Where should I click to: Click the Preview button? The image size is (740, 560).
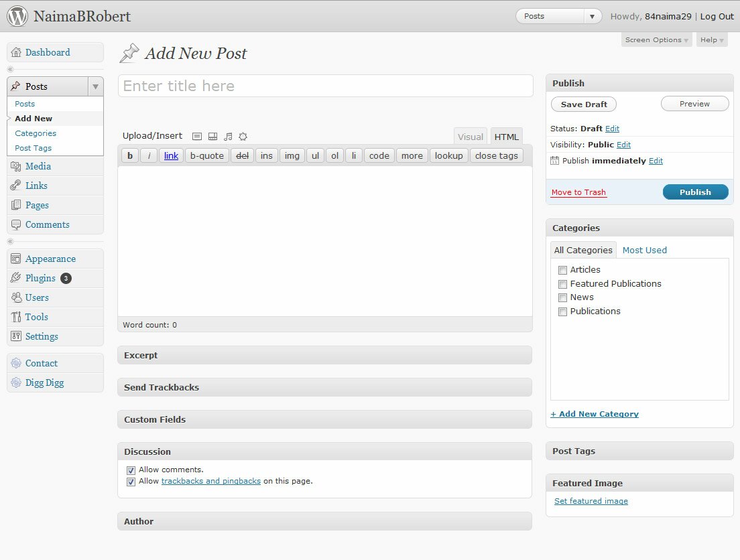pyautogui.click(x=694, y=104)
